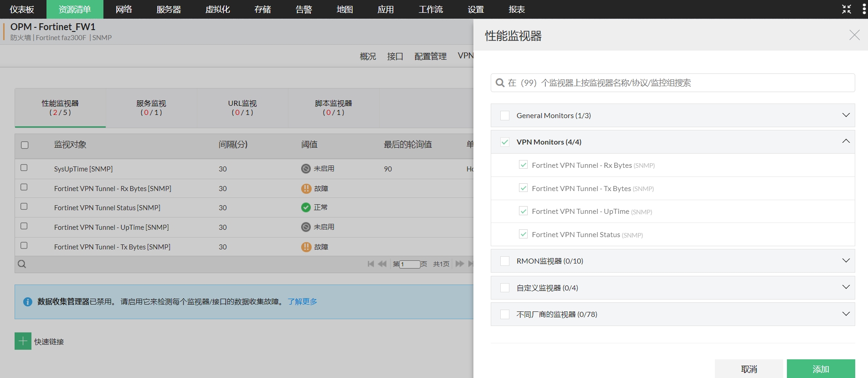Open the 工作流 menu
Image resolution: width=868 pixels, height=378 pixels.
tap(431, 9)
